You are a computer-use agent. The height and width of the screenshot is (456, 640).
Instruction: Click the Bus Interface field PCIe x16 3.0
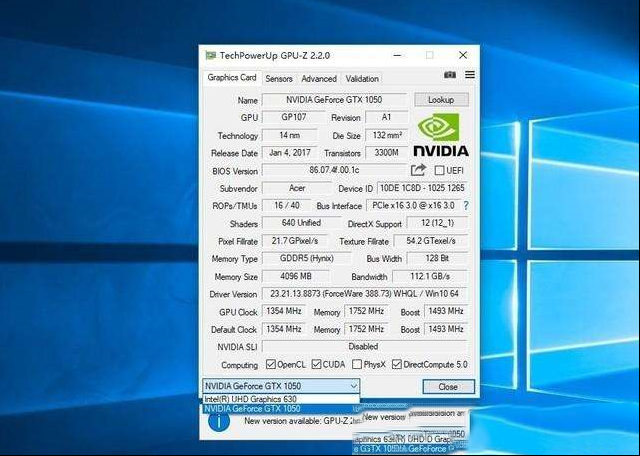[x=413, y=205]
